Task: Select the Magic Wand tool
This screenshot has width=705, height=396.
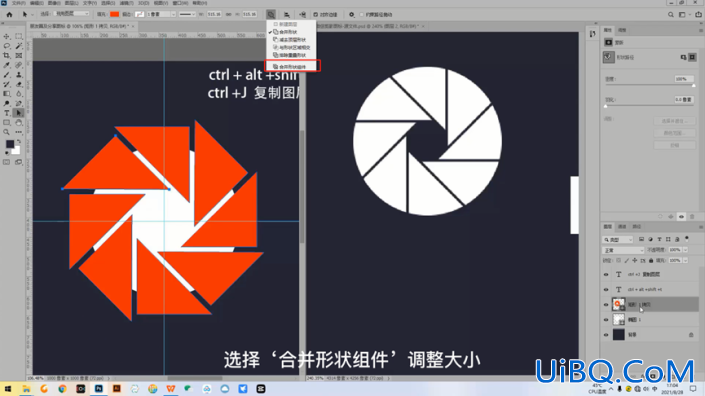Action: [x=18, y=46]
